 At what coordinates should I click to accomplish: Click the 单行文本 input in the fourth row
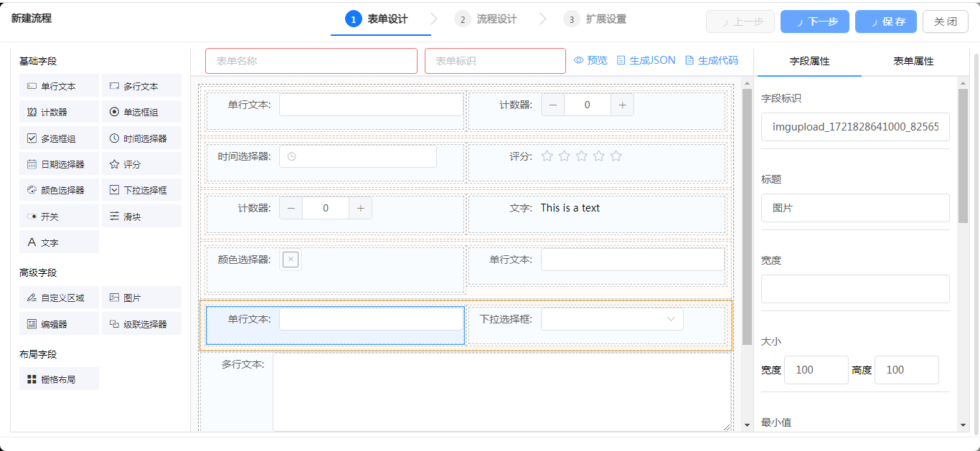coord(633,260)
